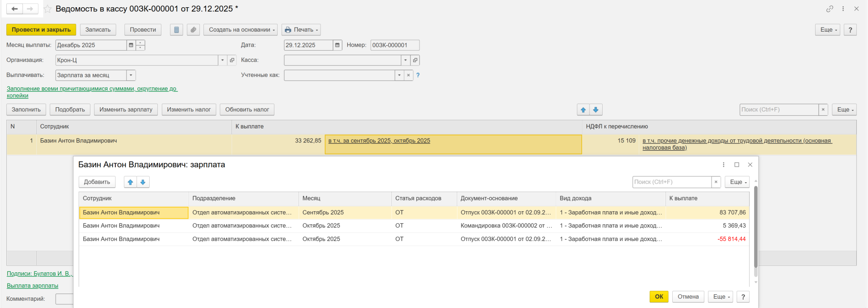Expand the Касса dropdown list
Image resolution: width=868 pixels, height=308 pixels.
tap(405, 60)
